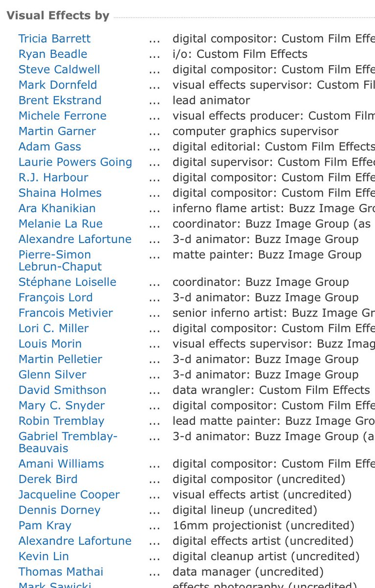Screen dimensions: 375x588
Task: Click the Ryan Beadle name link
Action: 53,54
